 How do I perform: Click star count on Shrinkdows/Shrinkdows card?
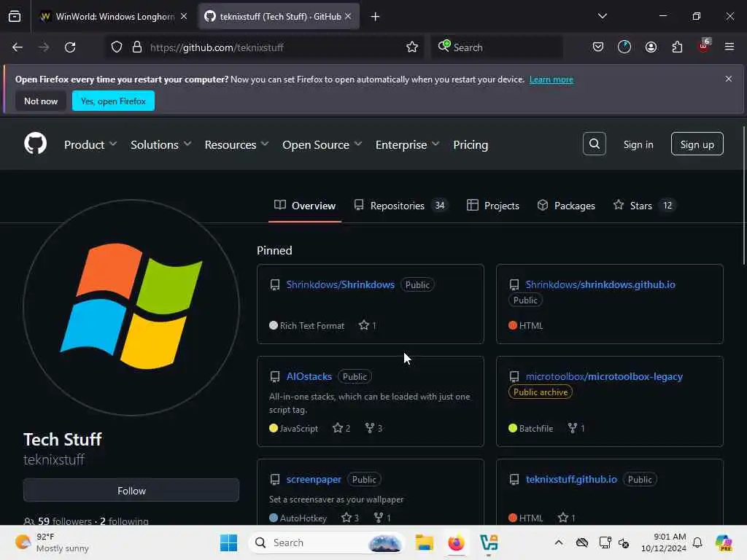(368, 325)
